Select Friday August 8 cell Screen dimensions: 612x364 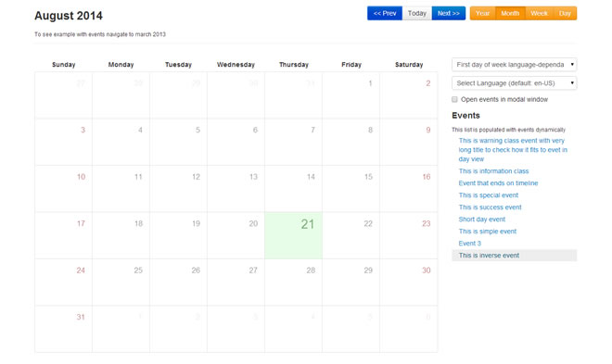click(351, 142)
